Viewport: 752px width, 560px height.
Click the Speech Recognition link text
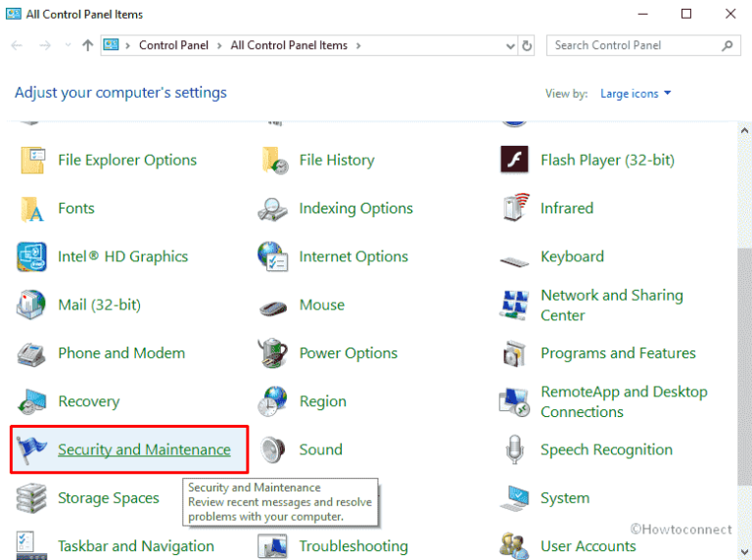[x=607, y=449]
